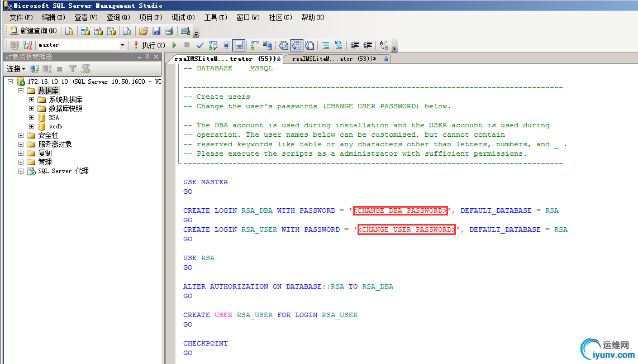Open Object Explorer window position dropdown arrow

[140, 57]
